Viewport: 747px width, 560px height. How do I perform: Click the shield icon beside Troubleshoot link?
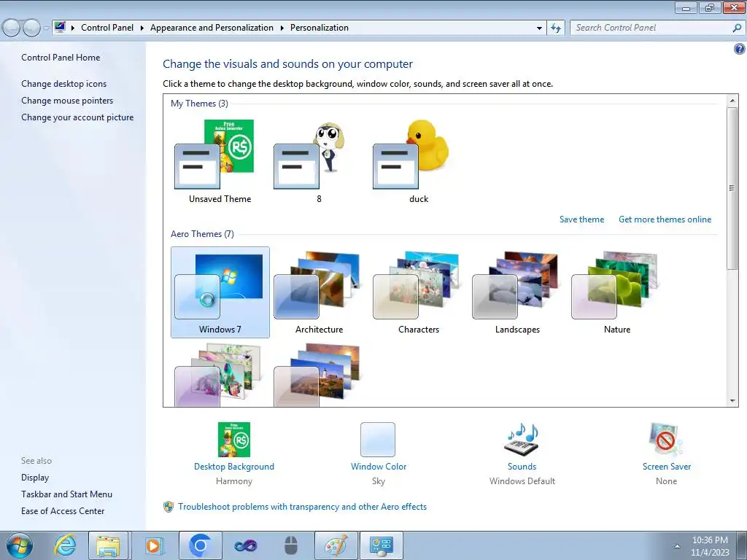pyautogui.click(x=169, y=507)
